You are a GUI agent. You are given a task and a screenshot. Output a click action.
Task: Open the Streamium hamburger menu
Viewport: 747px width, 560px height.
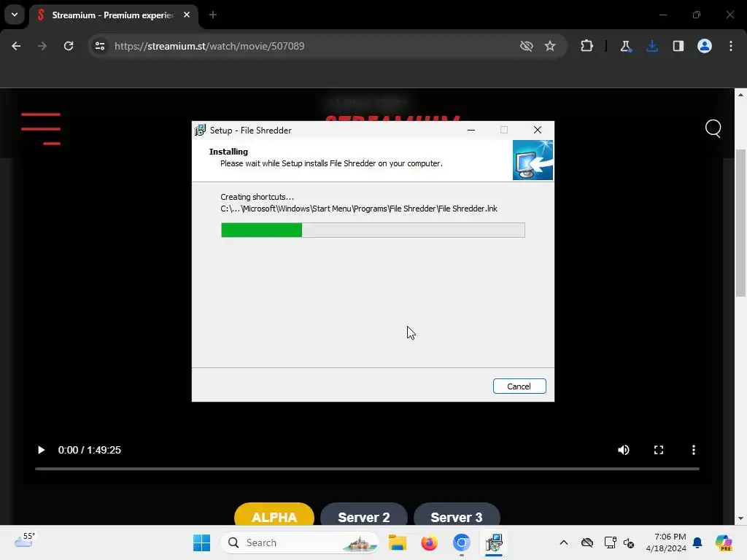coord(41,128)
